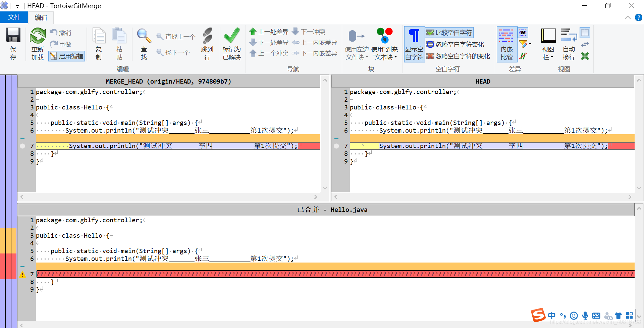The height and width of the screenshot is (328, 644).
Task: Open the quick access toolbar dropdown arrow
Action: (x=17, y=6)
